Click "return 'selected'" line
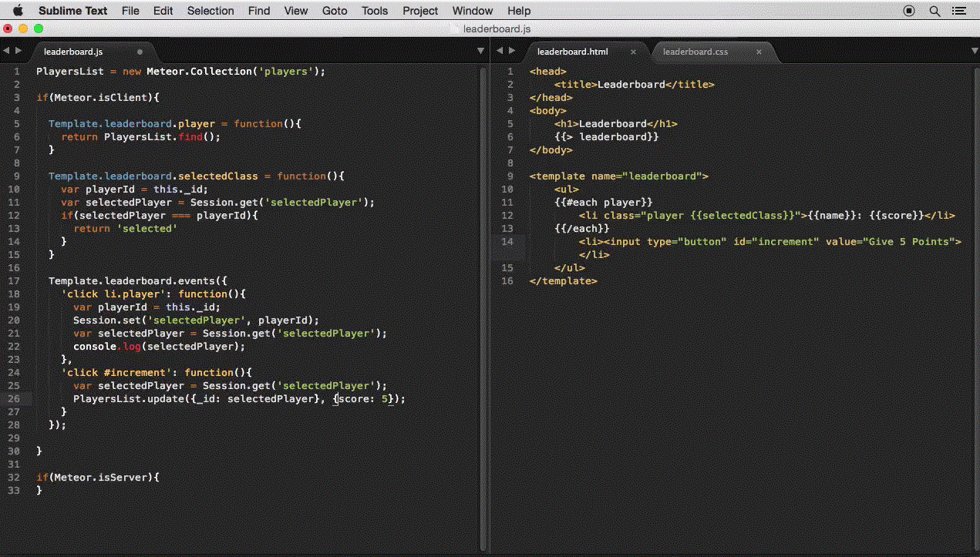Screen dimensions: 980x557 pyautogui.click(x=126, y=228)
